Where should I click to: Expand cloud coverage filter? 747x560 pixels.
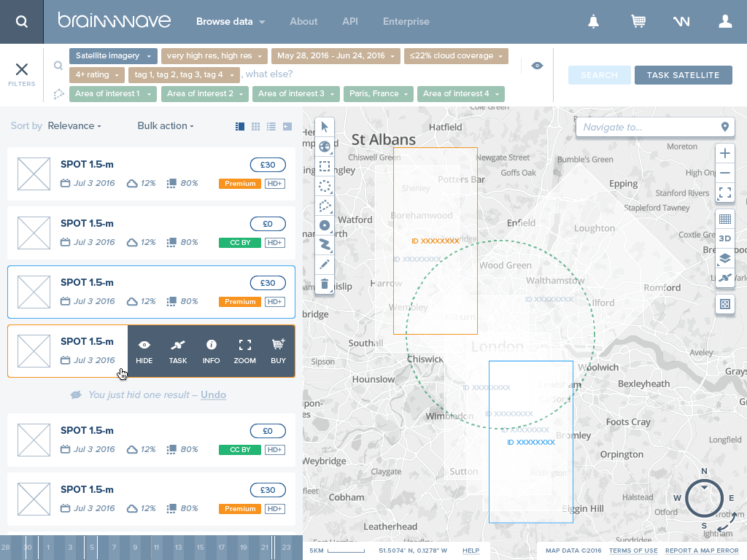point(456,55)
